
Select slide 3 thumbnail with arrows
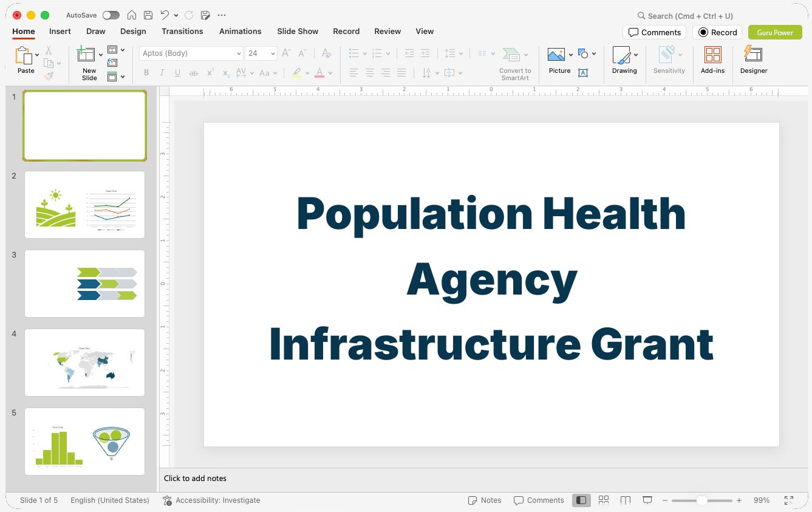[x=84, y=284]
